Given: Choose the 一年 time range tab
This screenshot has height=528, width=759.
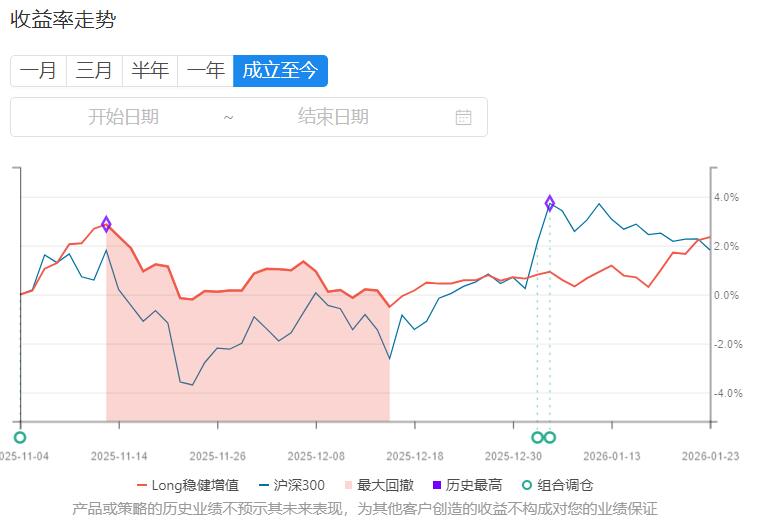Looking at the screenshot, I should (206, 71).
